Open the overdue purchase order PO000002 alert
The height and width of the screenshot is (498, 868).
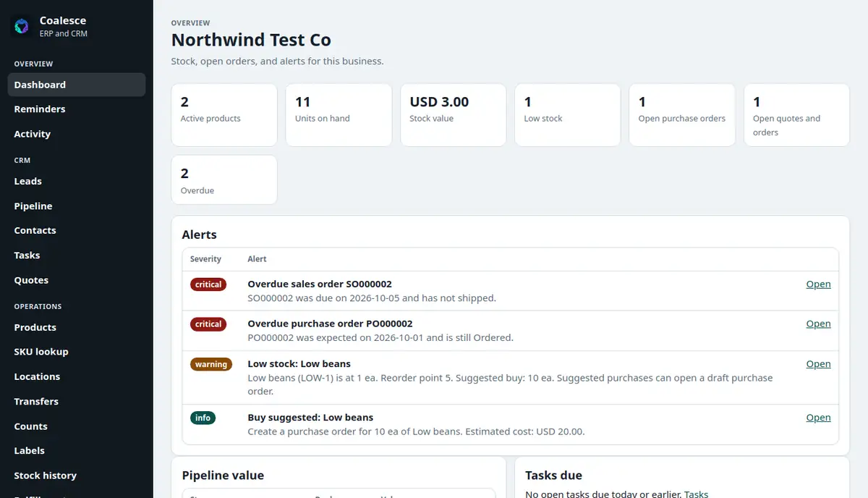(818, 324)
